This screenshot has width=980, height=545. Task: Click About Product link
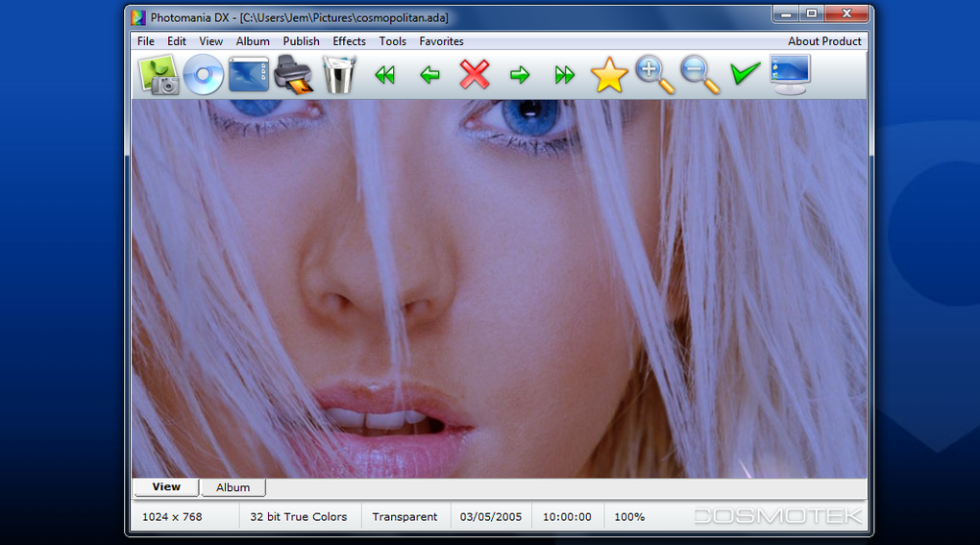(824, 41)
